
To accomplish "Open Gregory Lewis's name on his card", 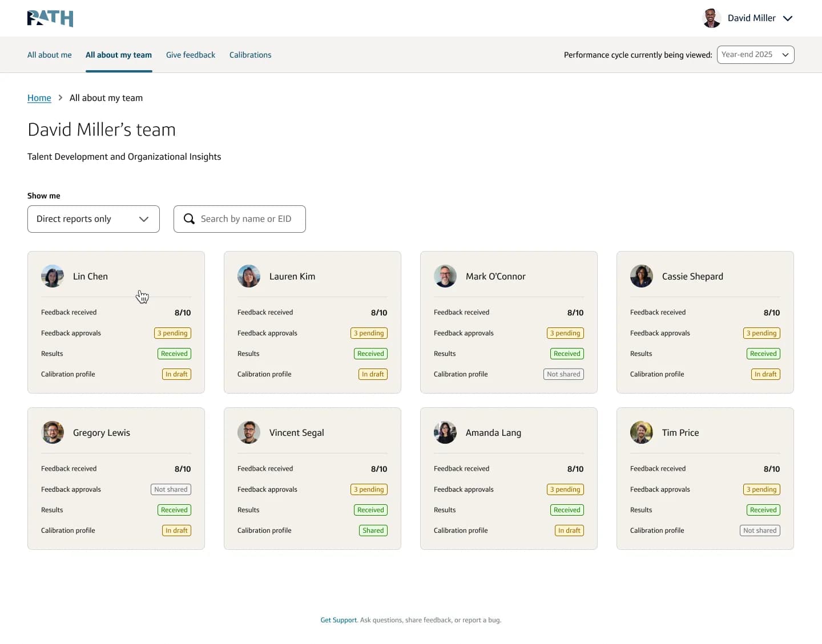I will 102,432.
